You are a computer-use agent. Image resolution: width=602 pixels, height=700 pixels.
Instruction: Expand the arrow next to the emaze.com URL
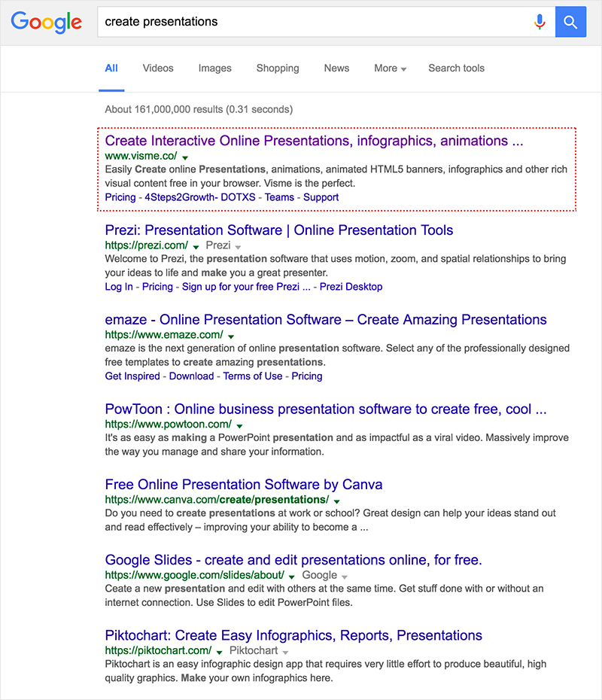pyautogui.click(x=231, y=336)
